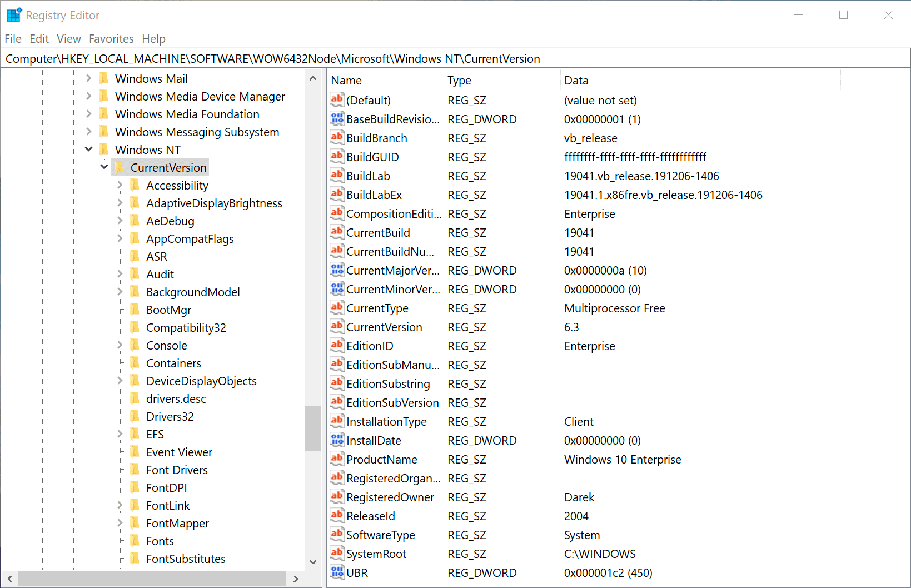
Task: Expand the DeviceDisplayObjects key
Action: tap(120, 381)
